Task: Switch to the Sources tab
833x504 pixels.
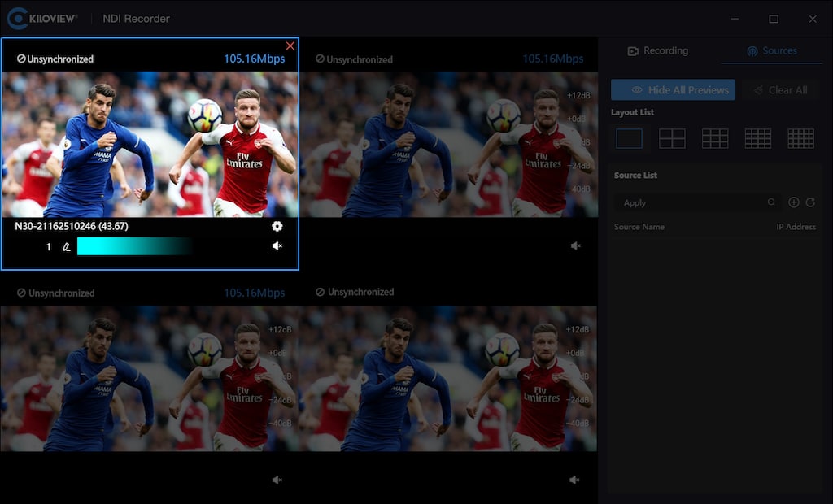Action: pos(771,51)
